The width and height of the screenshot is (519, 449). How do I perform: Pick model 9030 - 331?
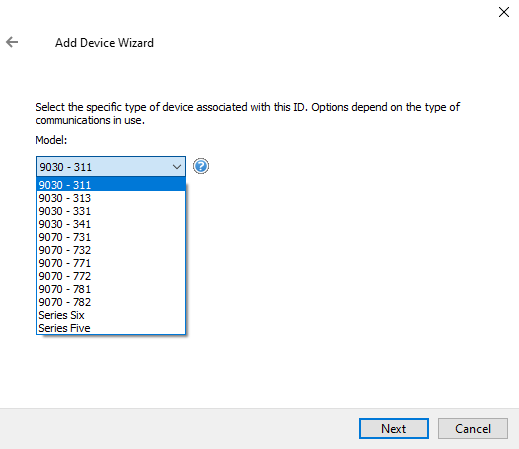click(111, 211)
